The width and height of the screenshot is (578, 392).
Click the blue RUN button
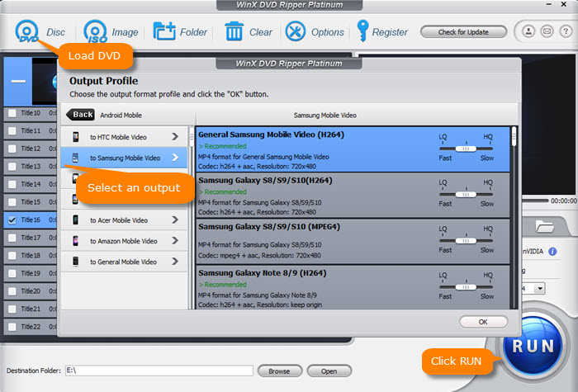click(533, 346)
